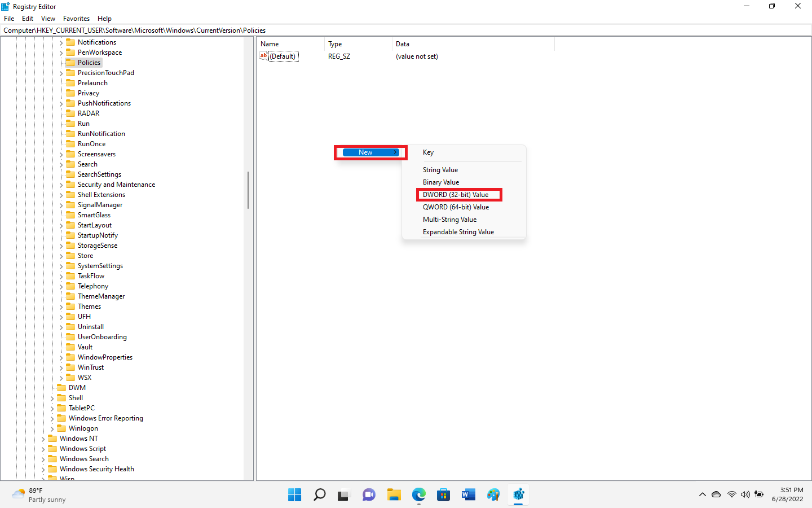Expand the Windows Search node
This screenshot has width=812, height=508.
(43, 459)
